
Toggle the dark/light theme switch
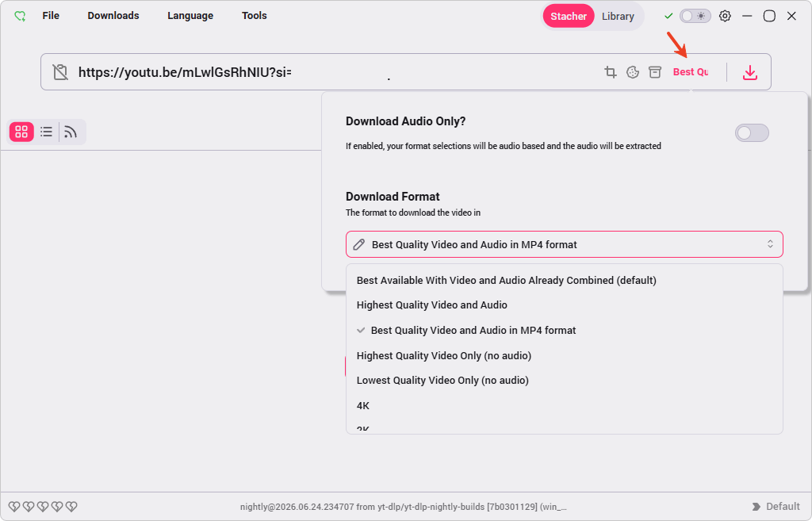[695, 16]
